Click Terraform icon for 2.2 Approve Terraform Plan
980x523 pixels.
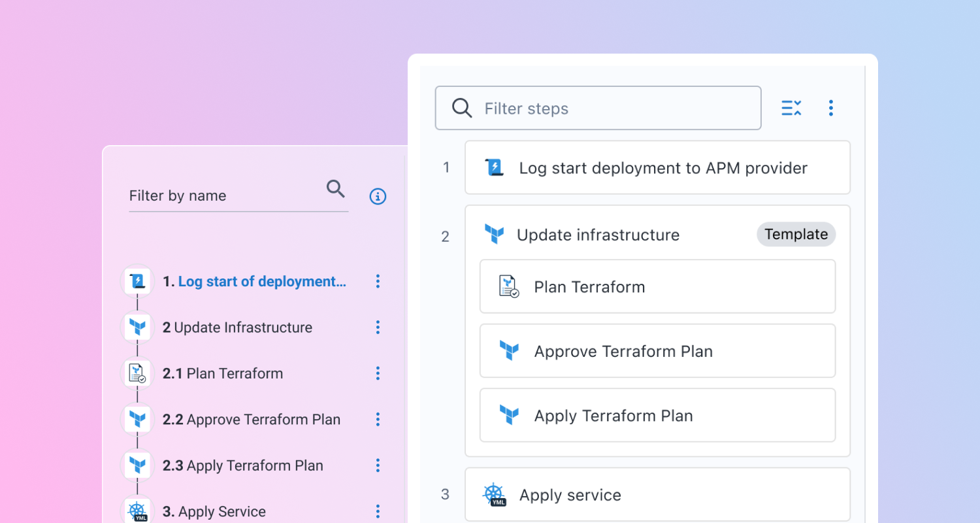coord(137,419)
